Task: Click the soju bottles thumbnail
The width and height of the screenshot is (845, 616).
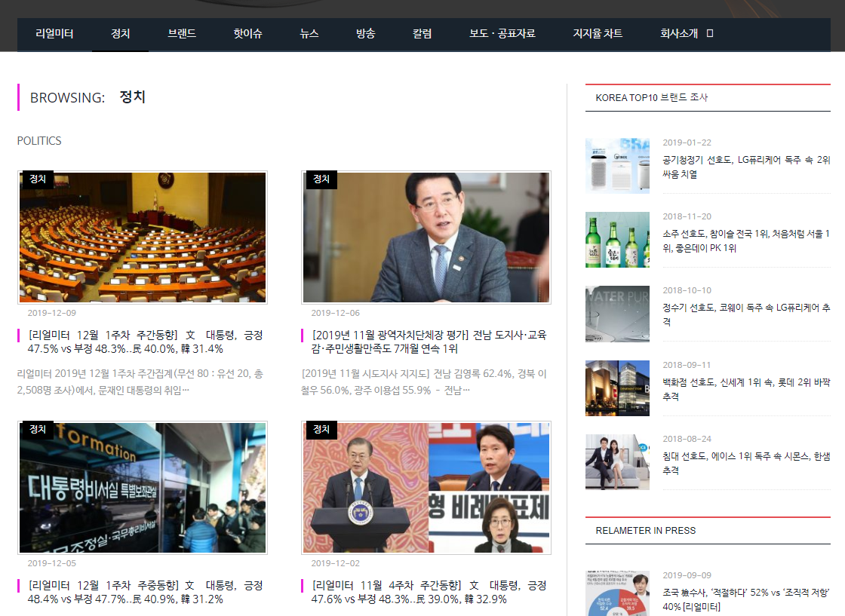Action: tap(617, 240)
